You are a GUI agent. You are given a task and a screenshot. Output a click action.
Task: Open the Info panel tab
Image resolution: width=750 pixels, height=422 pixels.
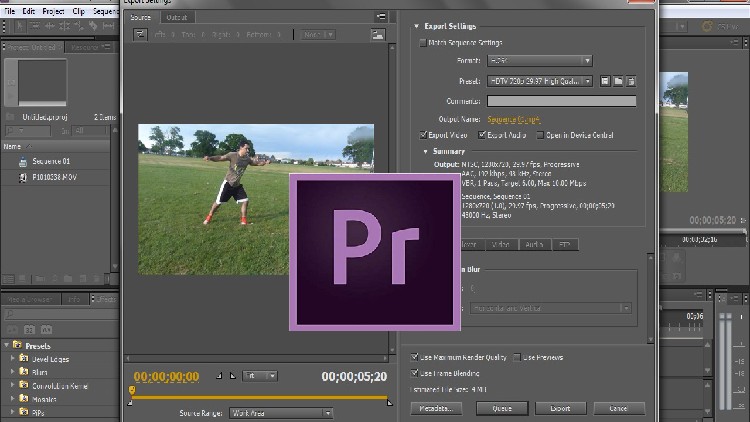[x=74, y=299]
